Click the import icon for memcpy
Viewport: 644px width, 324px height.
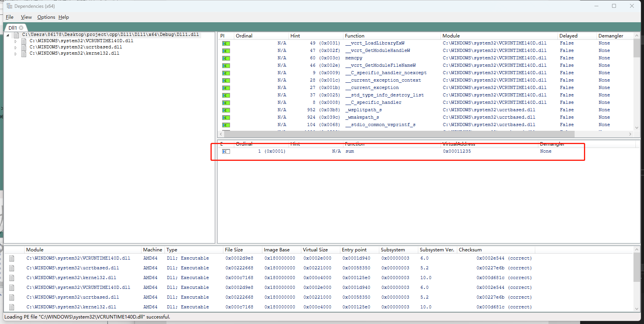pos(226,58)
